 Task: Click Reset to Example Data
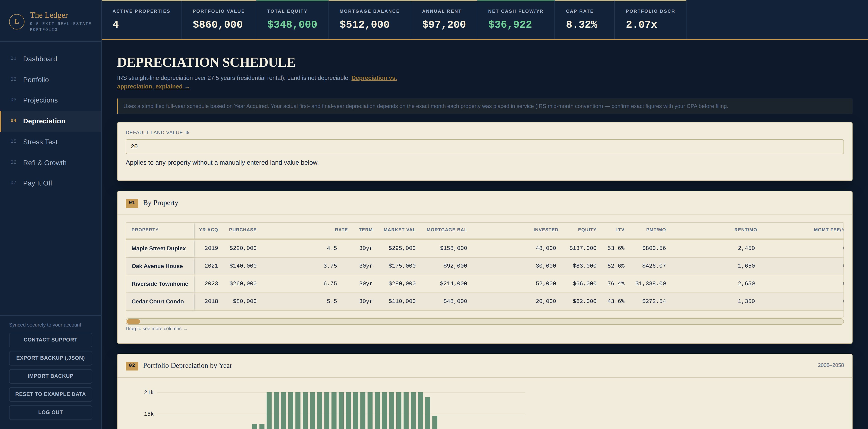coord(51,394)
